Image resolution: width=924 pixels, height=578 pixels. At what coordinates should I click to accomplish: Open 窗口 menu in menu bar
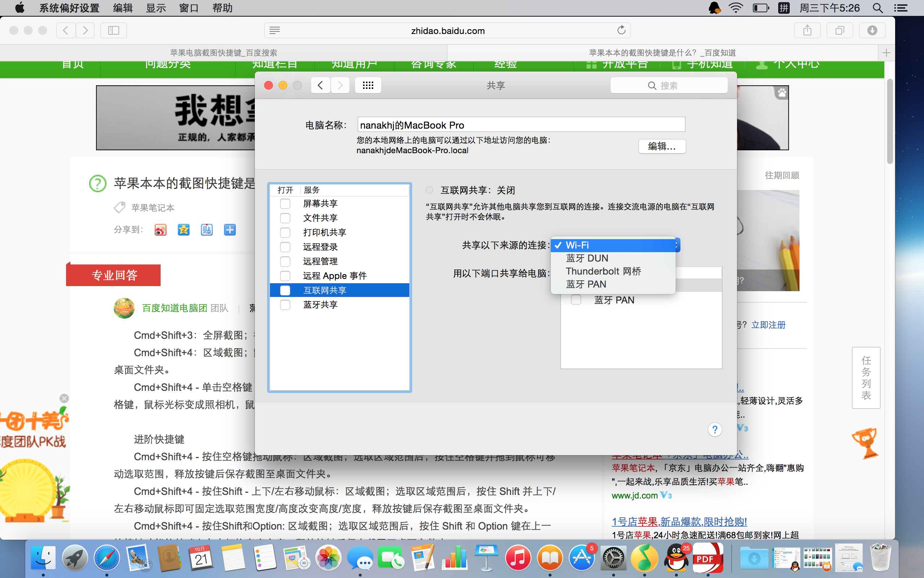pyautogui.click(x=189, y=8)
